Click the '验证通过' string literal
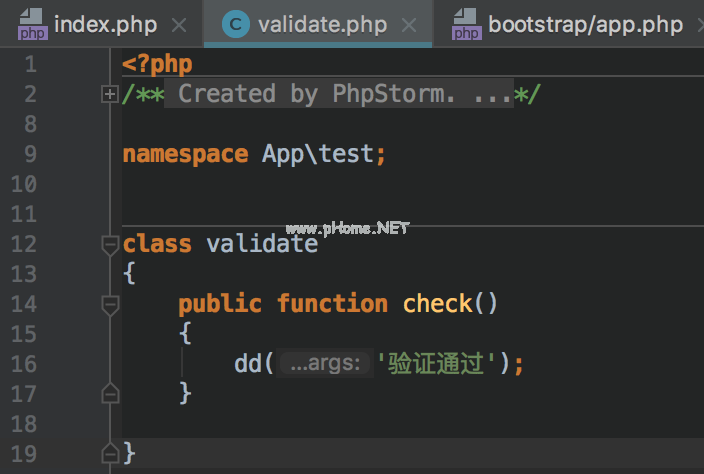This screenshot has height=474, width=704. click(435, 364)
